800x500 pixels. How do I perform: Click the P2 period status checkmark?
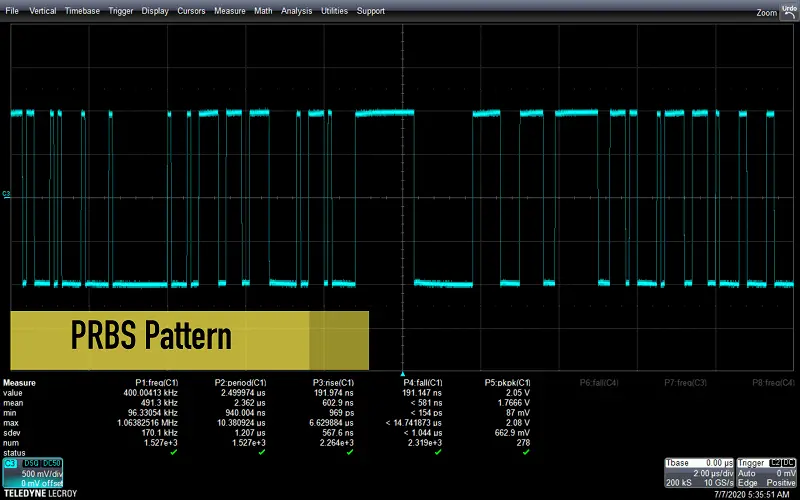coord(261,452)
